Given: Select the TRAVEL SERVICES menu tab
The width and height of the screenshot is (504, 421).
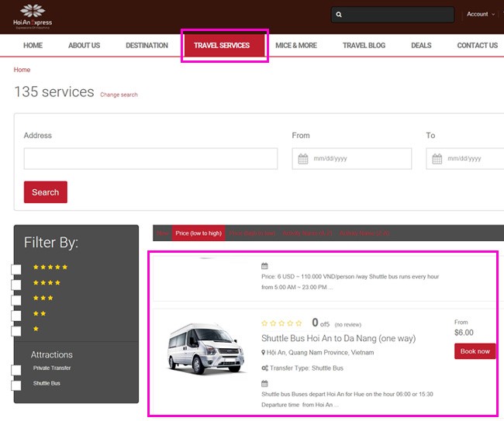Looking at the screenshot, I should (x=224, y=45).
